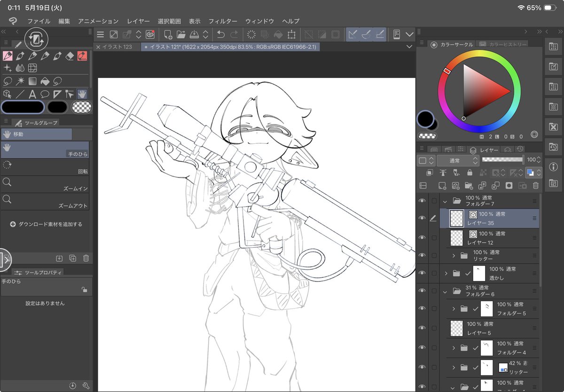Select the ズームイン sub tool

coord(45,184)
